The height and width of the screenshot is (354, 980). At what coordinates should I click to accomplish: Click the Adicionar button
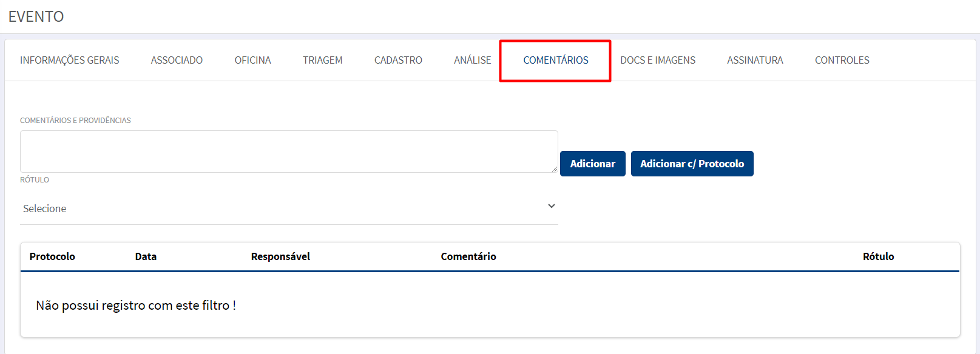[593, 164]
